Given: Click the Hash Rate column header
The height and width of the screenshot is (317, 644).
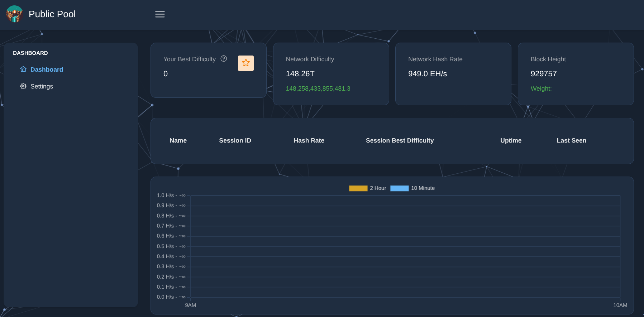Looking at the screenshot, I should pyautogui.click(x=309, y=140).
